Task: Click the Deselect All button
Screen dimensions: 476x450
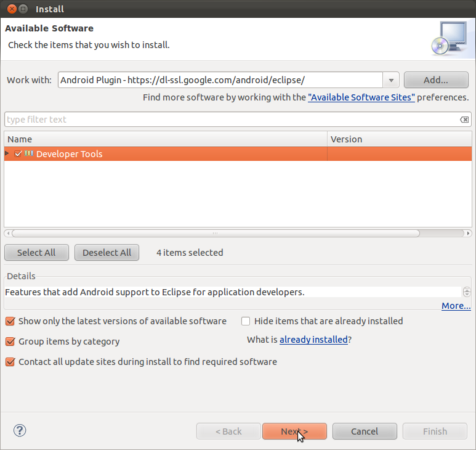Action: [107, 253]
